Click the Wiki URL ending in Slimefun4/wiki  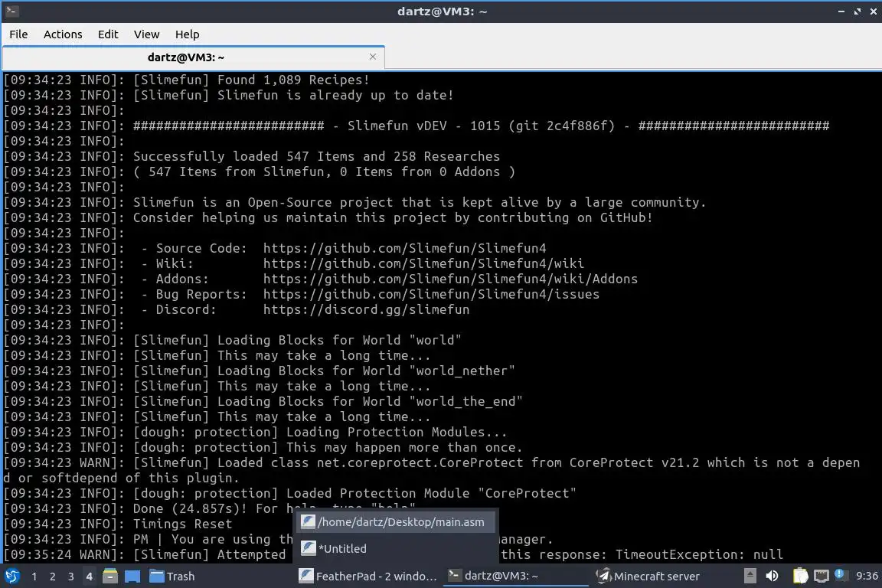click(x=423, y=263)
